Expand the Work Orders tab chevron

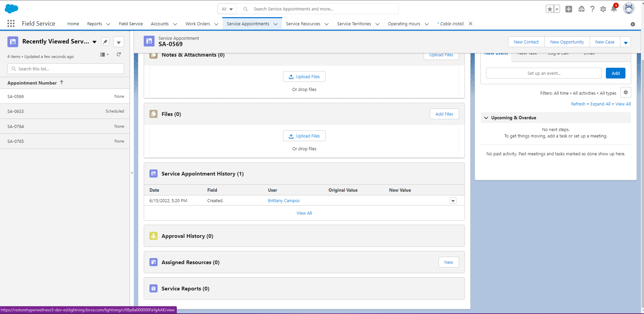pyautogui.click(x=216, y=24)
